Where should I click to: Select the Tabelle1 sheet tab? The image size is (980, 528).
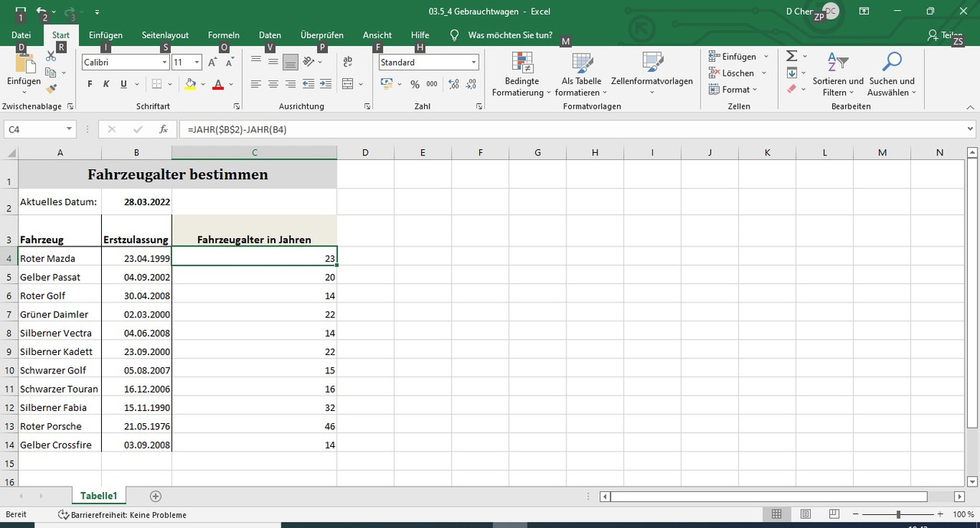99,496
